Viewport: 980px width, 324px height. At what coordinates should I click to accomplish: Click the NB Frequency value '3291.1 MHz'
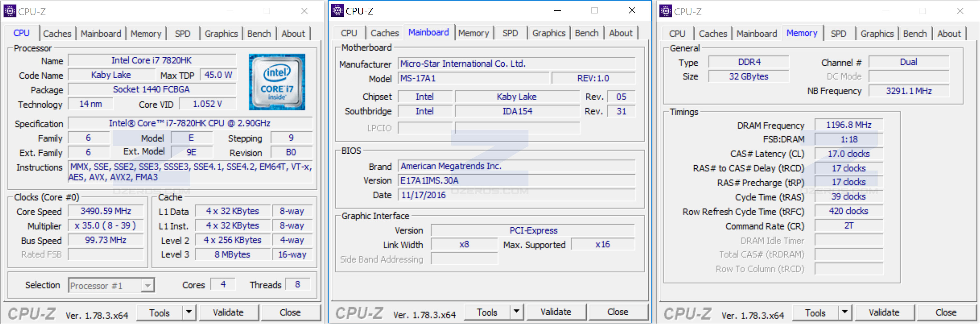[x=909, y=91]
